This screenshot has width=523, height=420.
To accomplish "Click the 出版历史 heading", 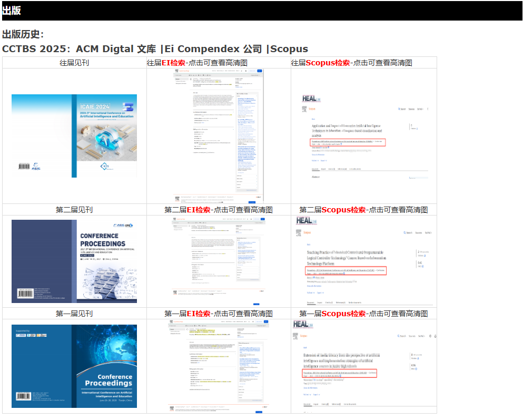I will pos(23,34).
